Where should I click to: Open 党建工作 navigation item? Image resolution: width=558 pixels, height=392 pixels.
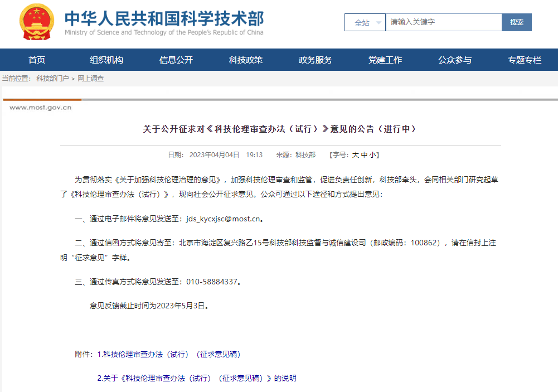tap(385, 60)
